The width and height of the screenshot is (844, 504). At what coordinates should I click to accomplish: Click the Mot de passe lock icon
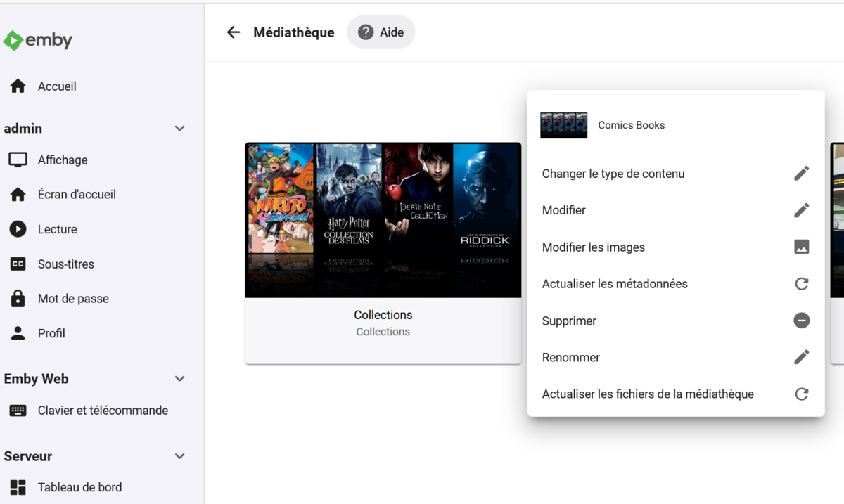click(18, 299)
